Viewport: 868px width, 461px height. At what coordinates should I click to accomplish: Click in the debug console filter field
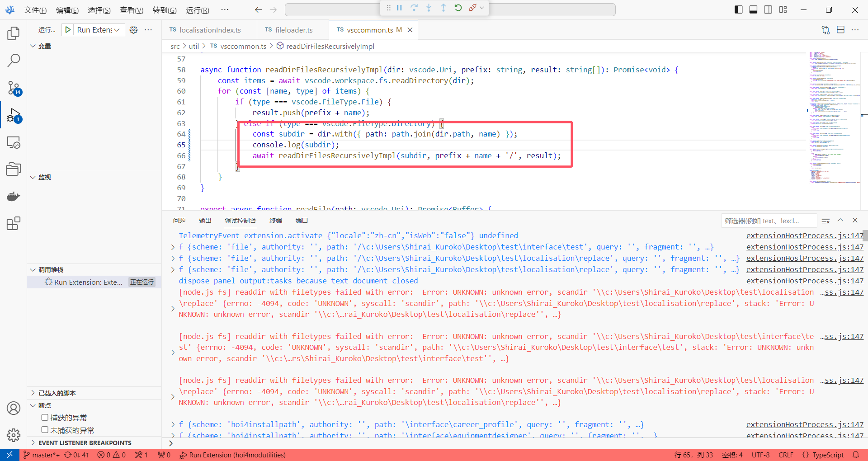(769, 221)
